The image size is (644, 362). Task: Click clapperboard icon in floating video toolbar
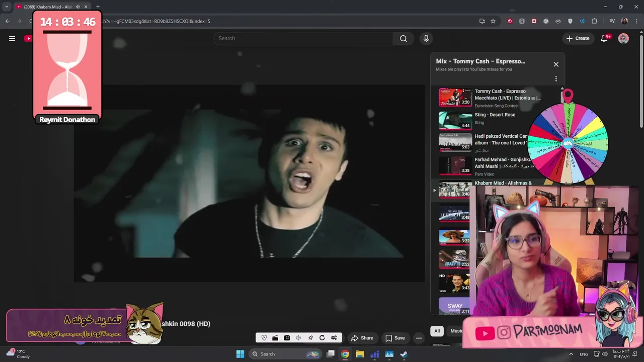(275, 338)
